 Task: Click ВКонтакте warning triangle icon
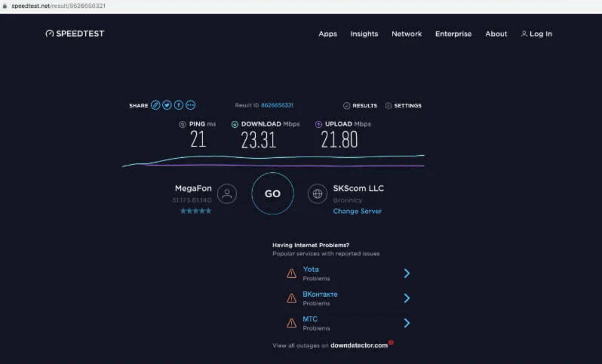click(x=292, y=298)
